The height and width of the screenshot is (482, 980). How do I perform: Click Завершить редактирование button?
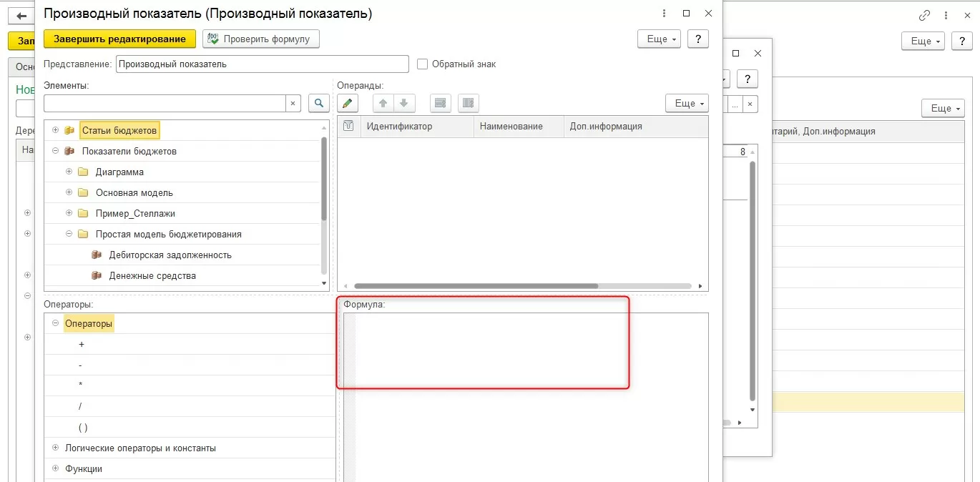click(119, 39)
